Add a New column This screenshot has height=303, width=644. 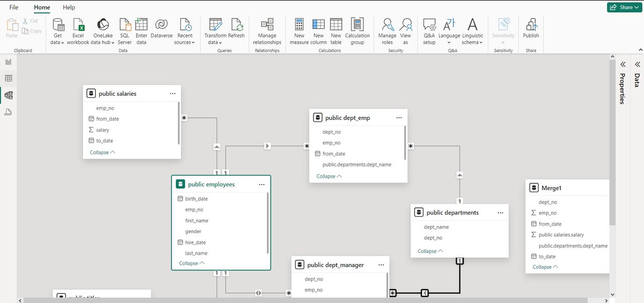pyautogui.click(x=318, y=31)
